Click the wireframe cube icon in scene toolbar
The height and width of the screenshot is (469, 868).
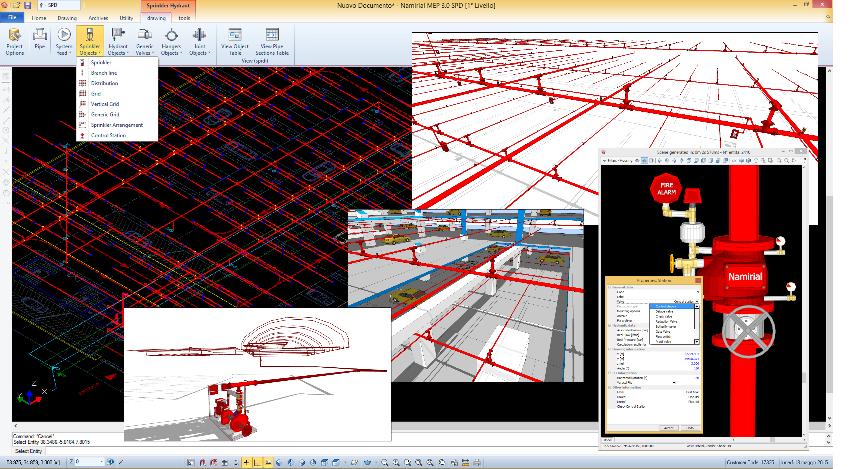coord(756,160)
